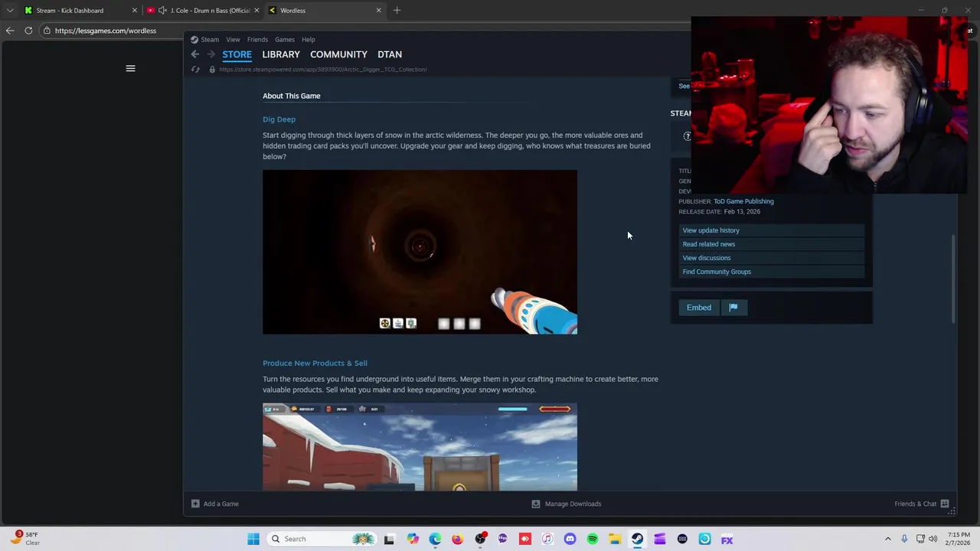This screenshot has width=980, height=551.
Task: Open Steam from taskbar
Action: click(x=637, y=539)
